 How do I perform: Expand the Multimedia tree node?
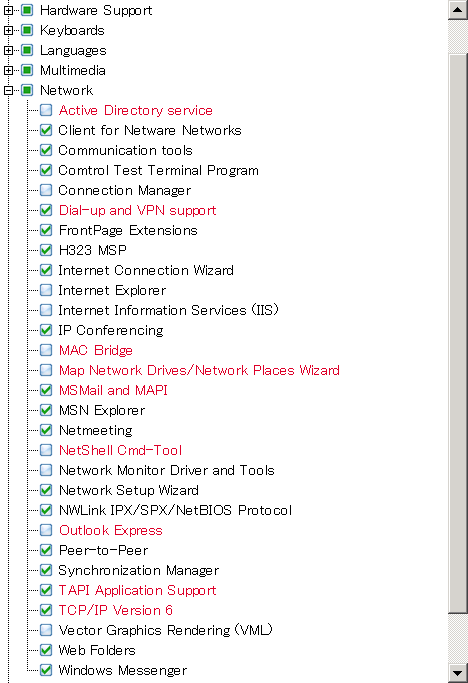(x=8, y=70)
